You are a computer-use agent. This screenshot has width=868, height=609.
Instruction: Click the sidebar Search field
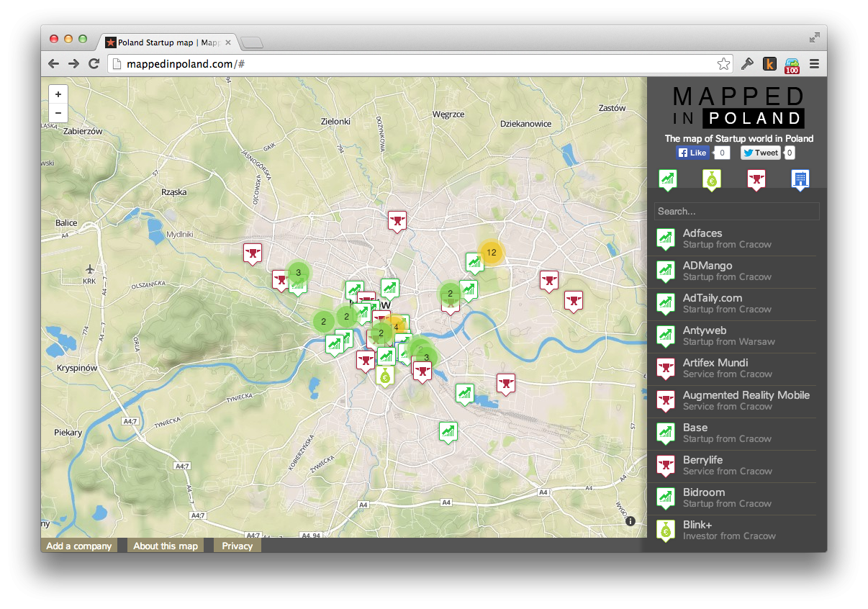(736, 212)
